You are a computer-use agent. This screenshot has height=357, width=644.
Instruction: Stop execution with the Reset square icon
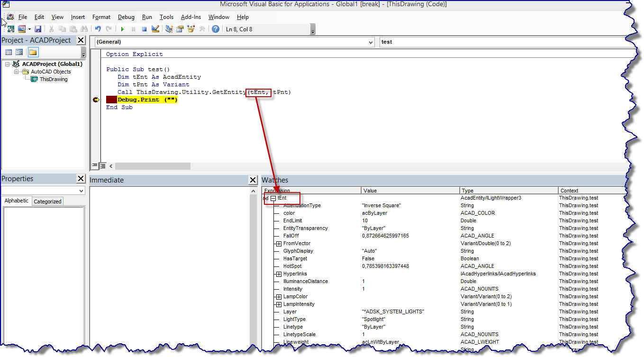[144, 29]
